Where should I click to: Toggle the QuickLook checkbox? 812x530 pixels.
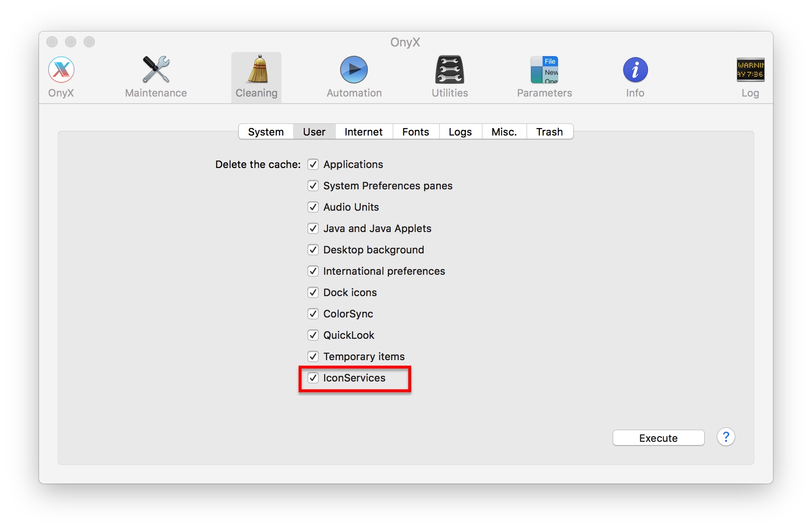coord(313,335)
